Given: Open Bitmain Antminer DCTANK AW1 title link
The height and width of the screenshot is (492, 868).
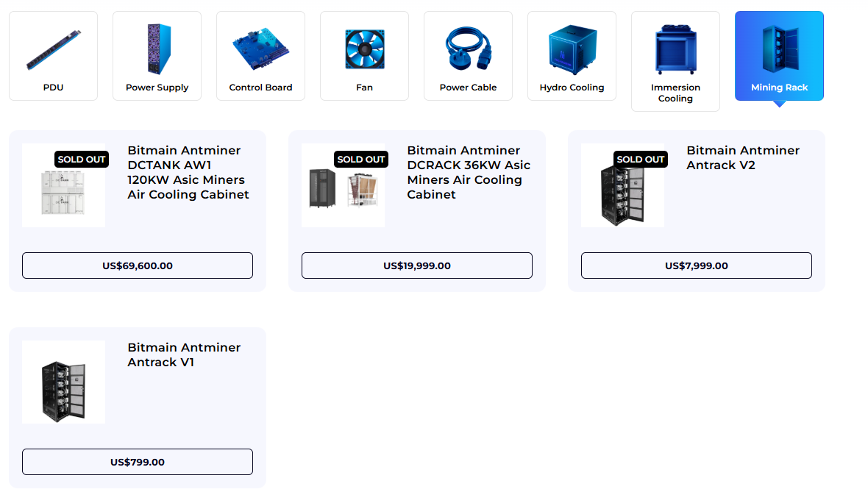Looking at the screenshot, I should [188, 173].
